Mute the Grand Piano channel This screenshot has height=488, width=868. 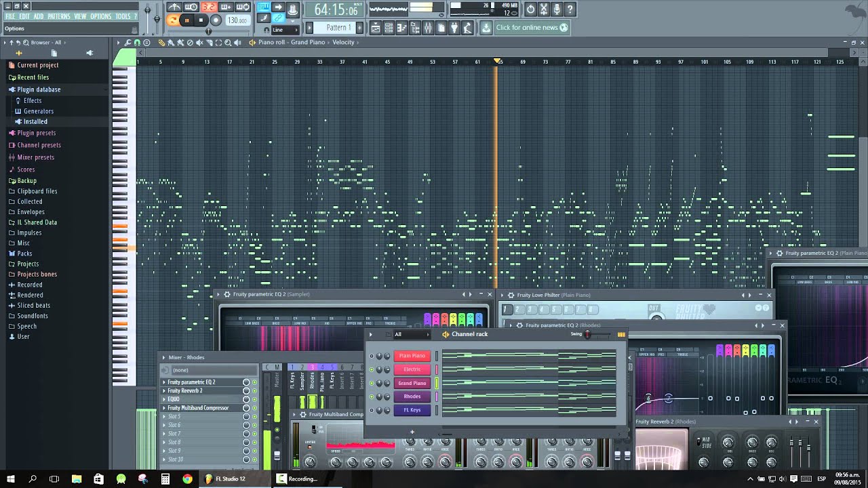tap(372, 383)
